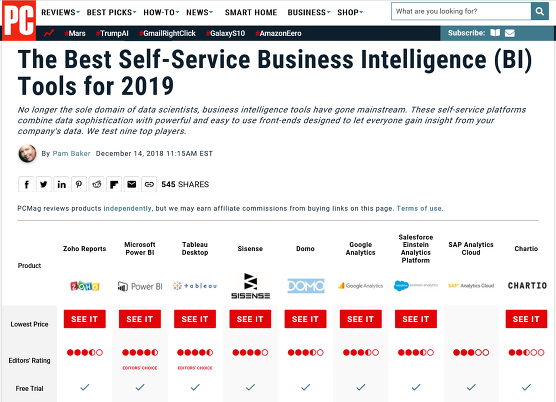556x402 pixels.
Task: Click See It for Salesforce Einstein
Action: tap(416, 319)
